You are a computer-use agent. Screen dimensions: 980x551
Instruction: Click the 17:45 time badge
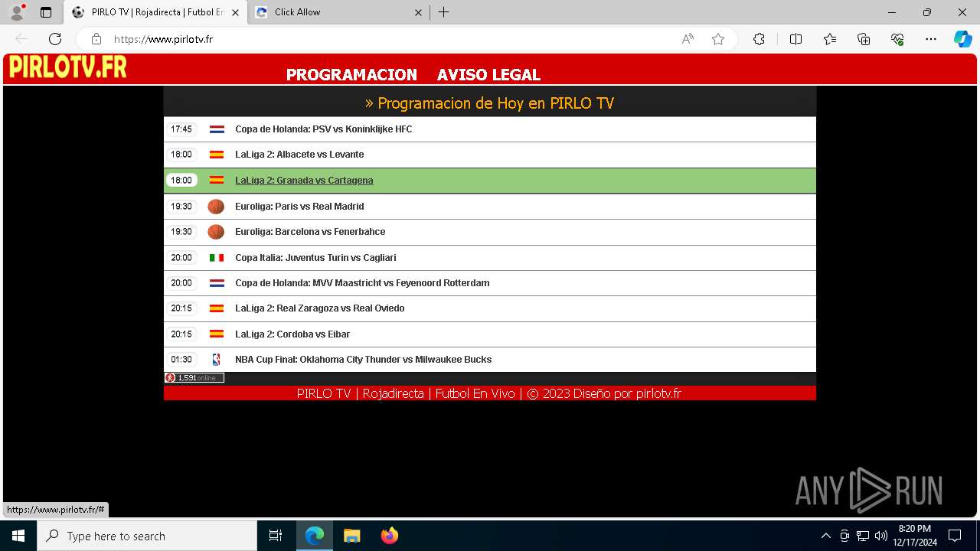tap(181, 129)
